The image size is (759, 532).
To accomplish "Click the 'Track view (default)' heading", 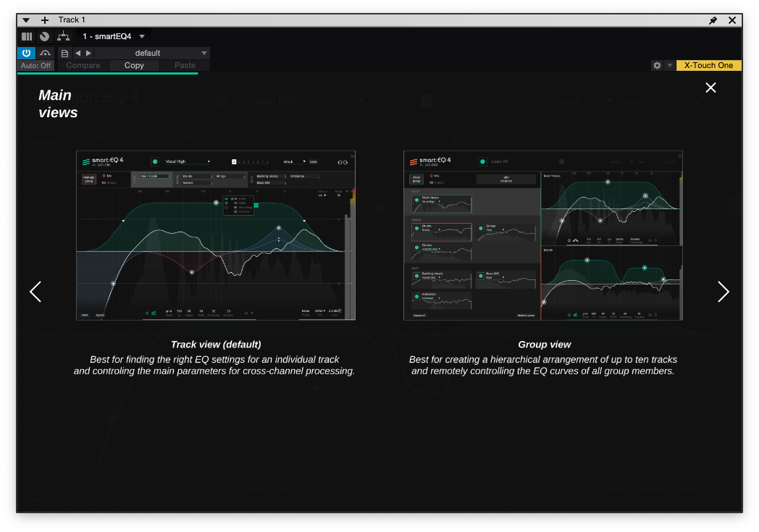I will click(x=216, y=345).
